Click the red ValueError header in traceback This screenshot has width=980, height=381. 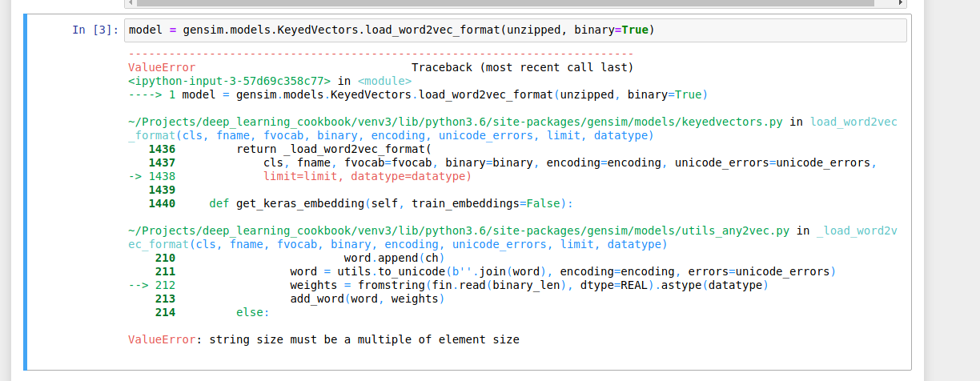coord(162,68)
